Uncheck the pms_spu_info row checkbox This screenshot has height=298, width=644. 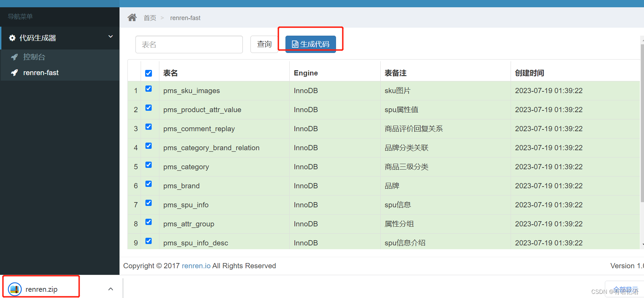(x=149, y=203)
